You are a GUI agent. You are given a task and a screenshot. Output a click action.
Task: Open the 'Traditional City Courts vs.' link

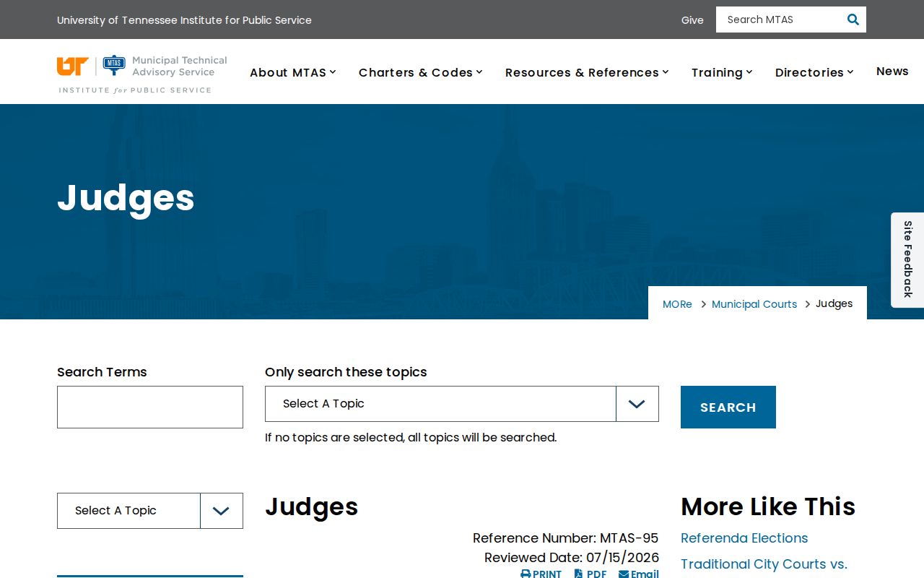(x=764, y=564)
